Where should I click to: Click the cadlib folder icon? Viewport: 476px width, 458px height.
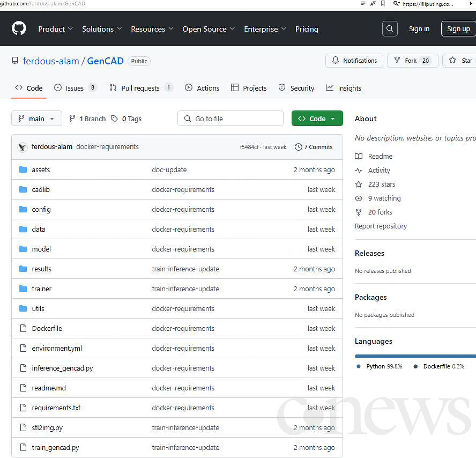23,189
